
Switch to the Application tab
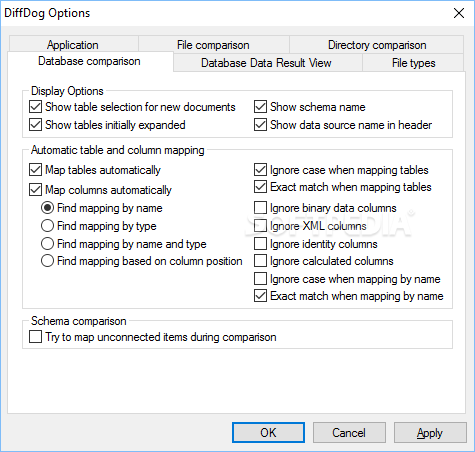73,45
